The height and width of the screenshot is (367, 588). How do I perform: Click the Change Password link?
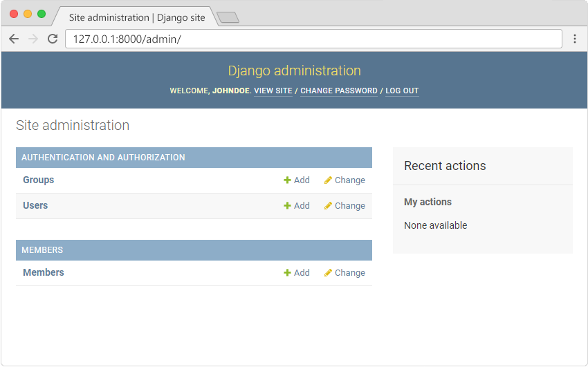[338, 91]
